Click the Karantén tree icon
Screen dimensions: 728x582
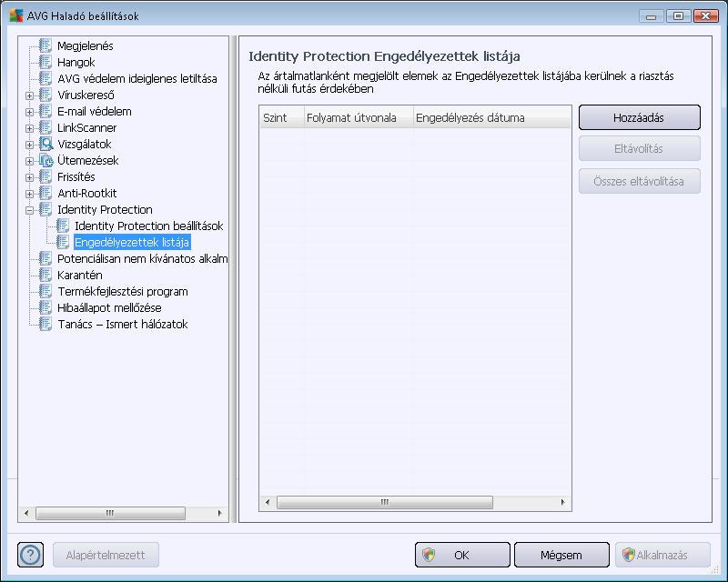tap(45, 275)
